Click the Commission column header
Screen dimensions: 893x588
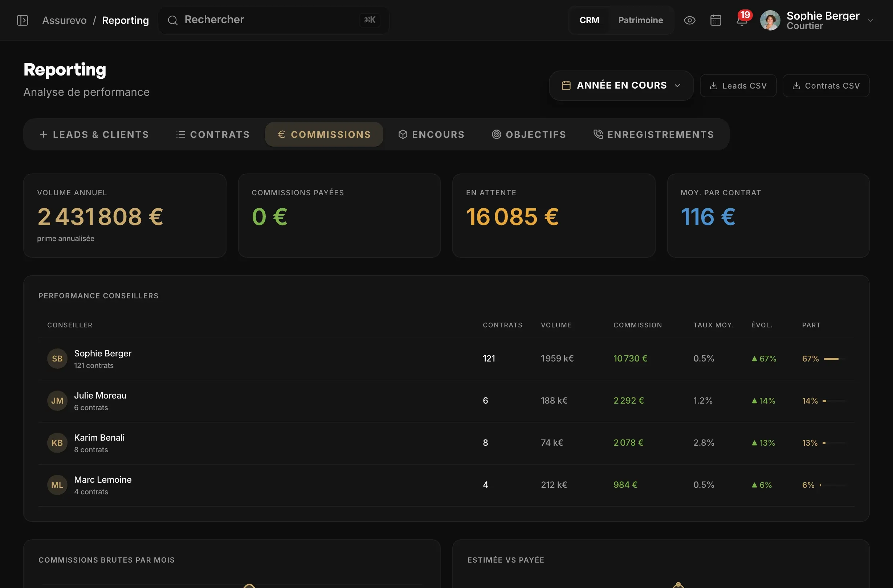click(x=637, y=325)
